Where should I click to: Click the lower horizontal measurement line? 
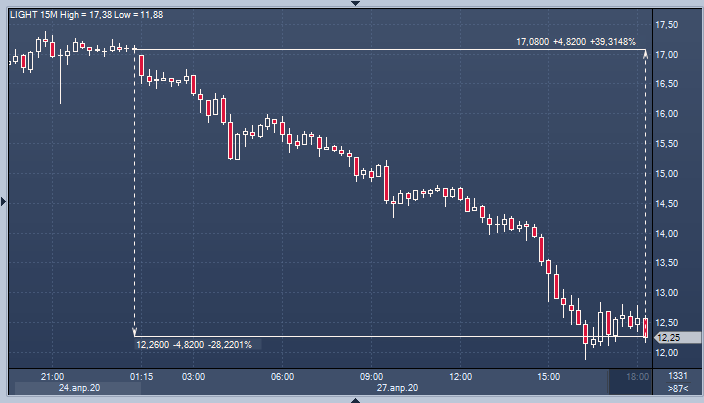[x=400, y=336]
